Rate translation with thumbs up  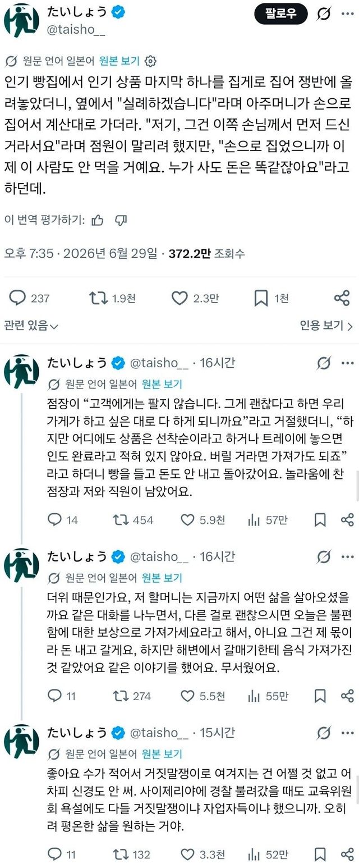click(97, 220)
